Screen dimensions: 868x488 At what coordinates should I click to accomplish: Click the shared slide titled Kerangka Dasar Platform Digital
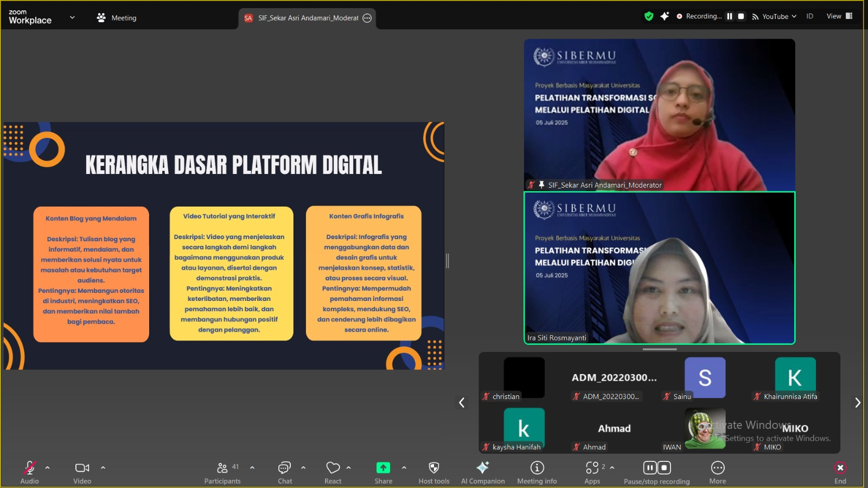tap(224, 246)
